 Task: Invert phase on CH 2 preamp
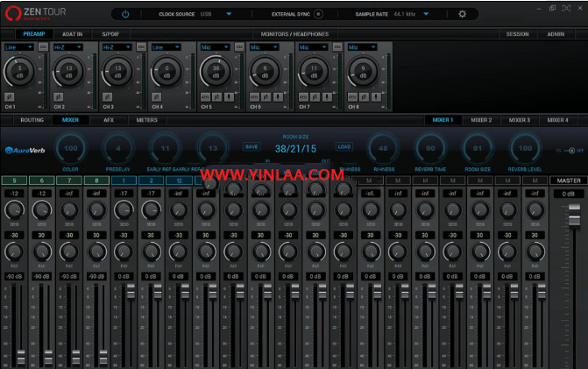[58, 97]
